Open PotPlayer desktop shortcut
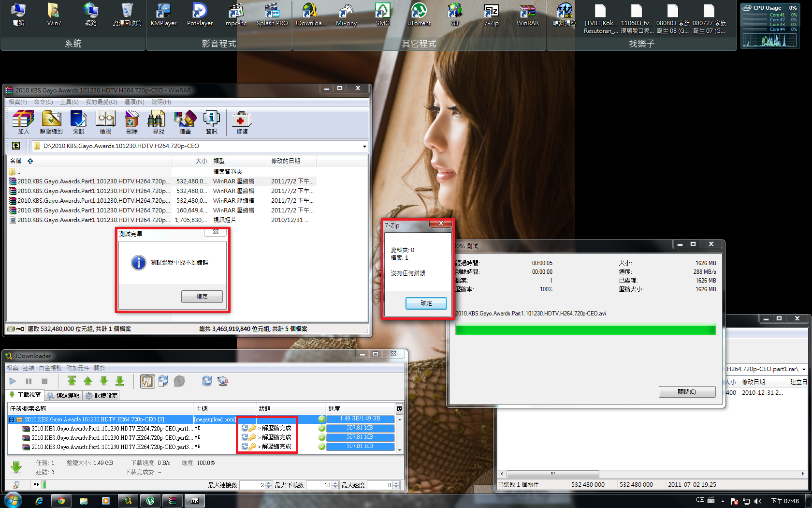The width and height of the screenshot is (812, 508). tap(200, 15)
